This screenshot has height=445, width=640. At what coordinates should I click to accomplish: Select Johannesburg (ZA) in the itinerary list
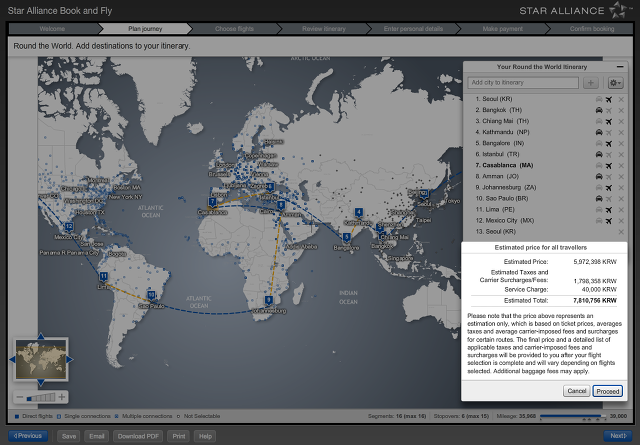(506, 187)
